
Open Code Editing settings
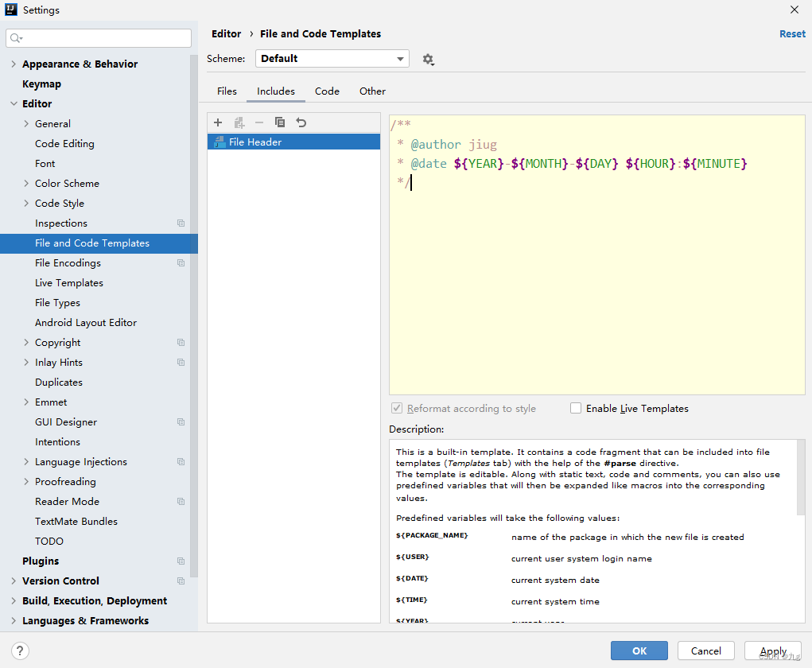64,143
